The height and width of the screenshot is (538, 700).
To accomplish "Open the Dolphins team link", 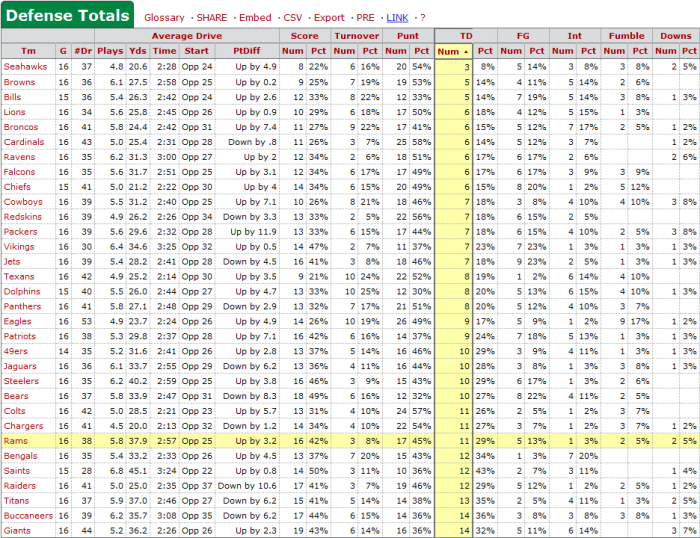I will 22,292.
